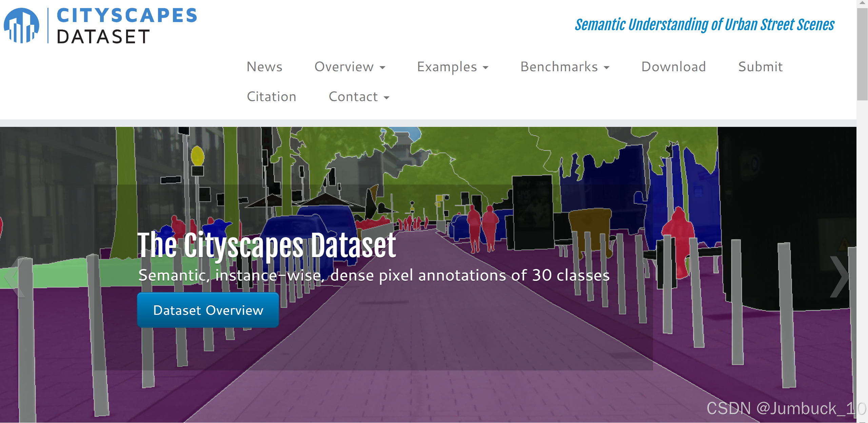Go to the Citation page
Screen dimensions: 868x423
(x=271, y=97)
